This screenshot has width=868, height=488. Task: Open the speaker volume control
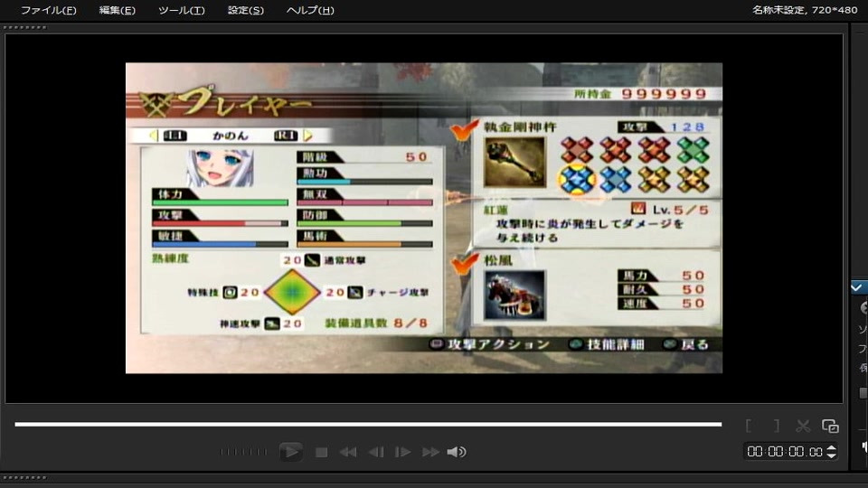[457, 453]
